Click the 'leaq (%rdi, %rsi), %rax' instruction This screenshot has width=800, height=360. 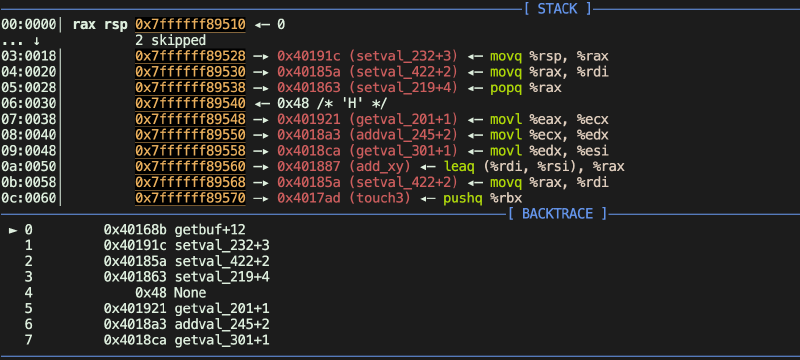pyautogui.click(x=534, y=167)
